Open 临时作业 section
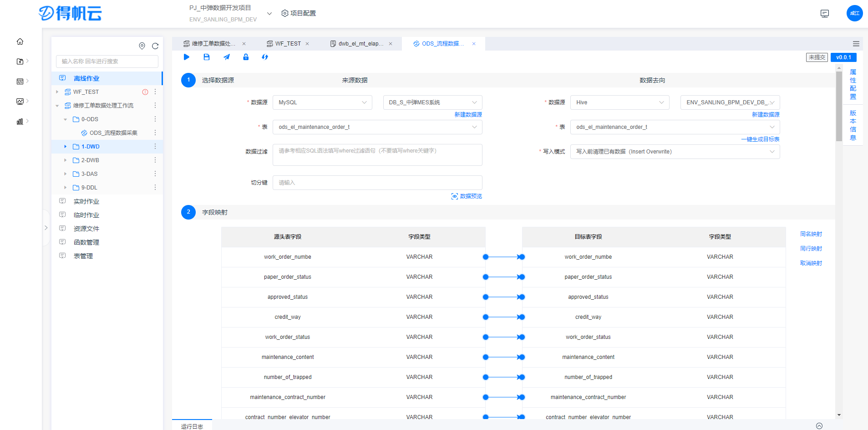This screenshot has width=868, height=430. 86,215
